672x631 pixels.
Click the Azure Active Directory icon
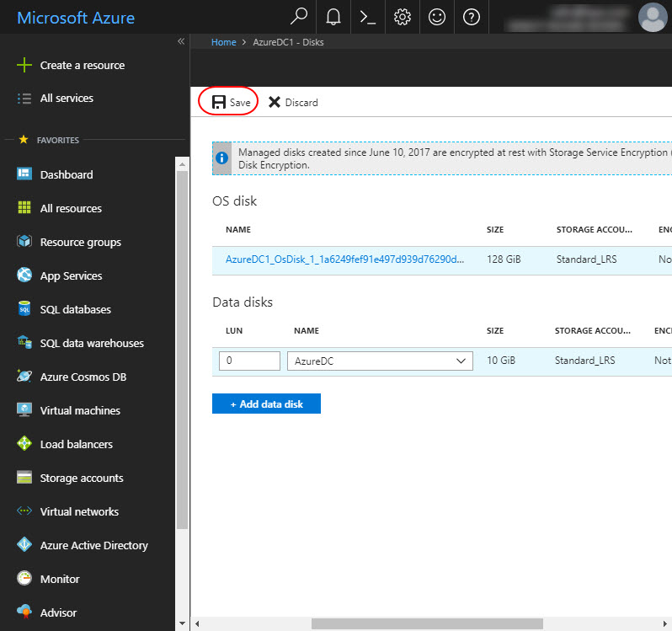(x=24, y=544)
